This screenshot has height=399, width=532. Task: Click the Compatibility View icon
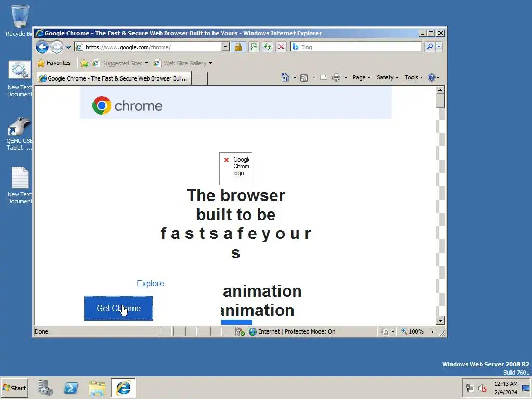tap(254, 47)
